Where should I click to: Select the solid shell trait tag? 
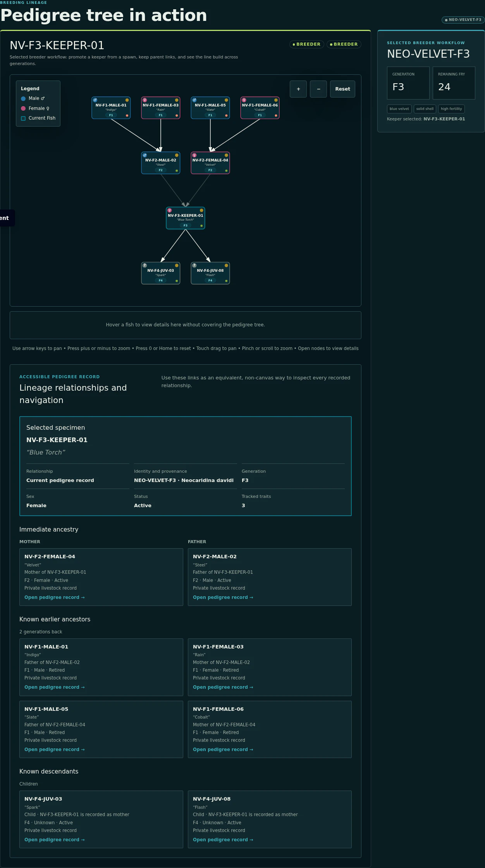point(425,109)
